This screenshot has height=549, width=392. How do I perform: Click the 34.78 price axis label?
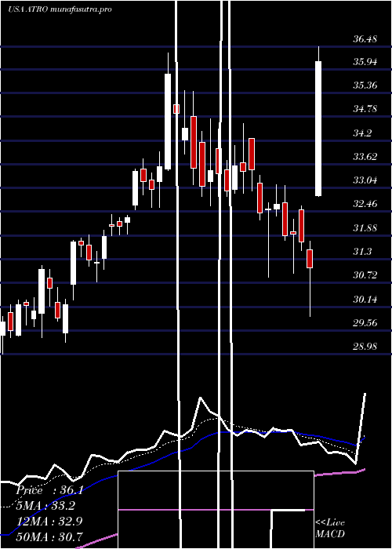pos(365,109)
